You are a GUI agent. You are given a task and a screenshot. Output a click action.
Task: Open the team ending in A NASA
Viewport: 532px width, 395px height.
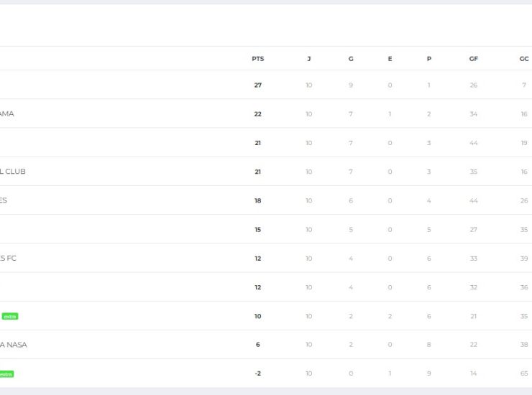click(14, 345)
